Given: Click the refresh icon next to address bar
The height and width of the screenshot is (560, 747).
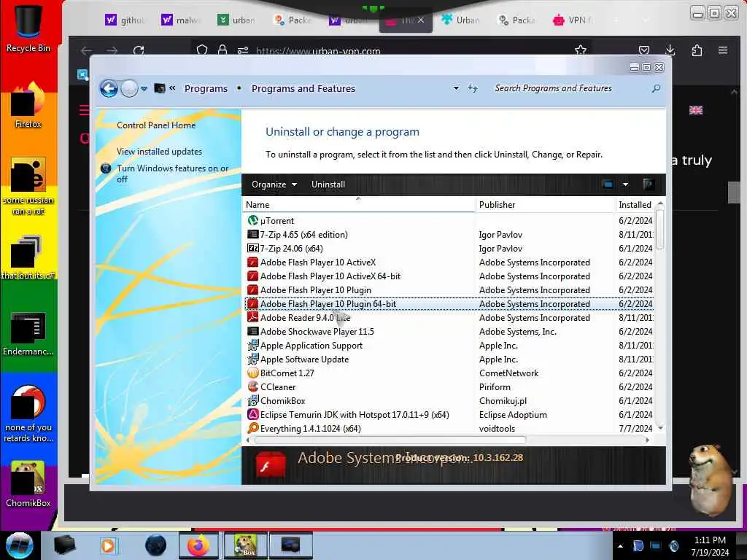Looking at the screenshot, I should click(x=472, y=88).
